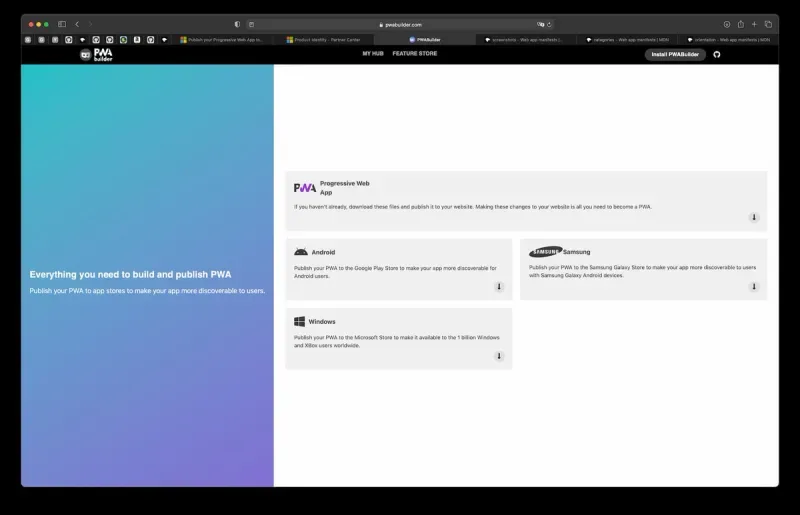Reload the pwabuilder.com page
The image size is (800, 515).
549,24
